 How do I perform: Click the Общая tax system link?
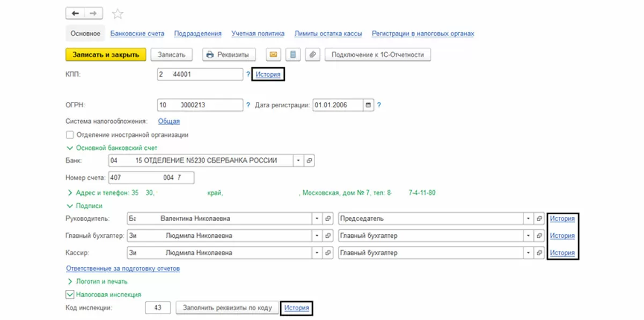tap(169, 121)
